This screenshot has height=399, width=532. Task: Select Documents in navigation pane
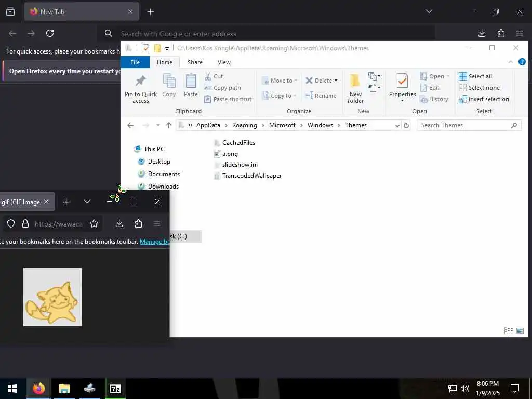(159, 174)
